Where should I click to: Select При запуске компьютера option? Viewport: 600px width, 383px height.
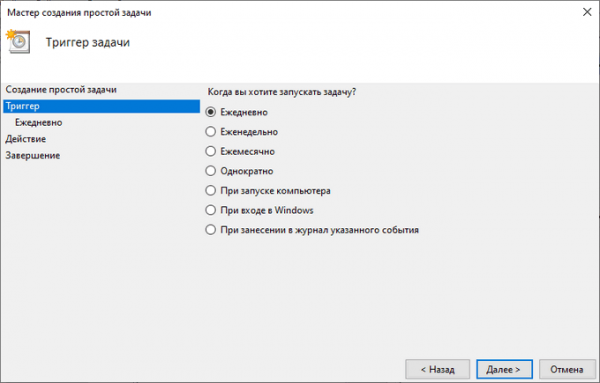210,190
